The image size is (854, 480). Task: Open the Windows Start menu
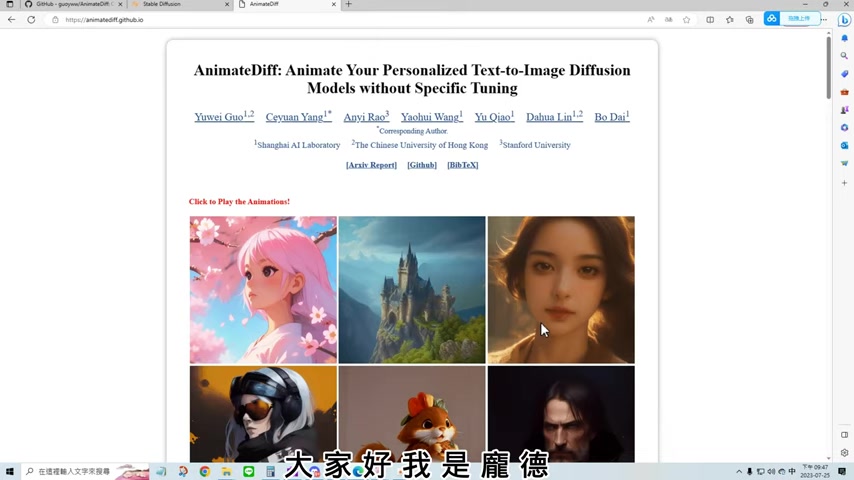[x=9, y=471]
